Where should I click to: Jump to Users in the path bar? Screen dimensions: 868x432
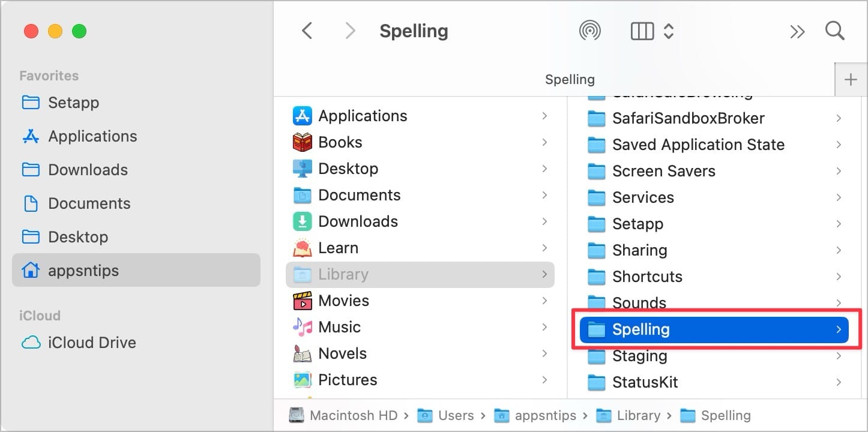[x=455, y=415]
